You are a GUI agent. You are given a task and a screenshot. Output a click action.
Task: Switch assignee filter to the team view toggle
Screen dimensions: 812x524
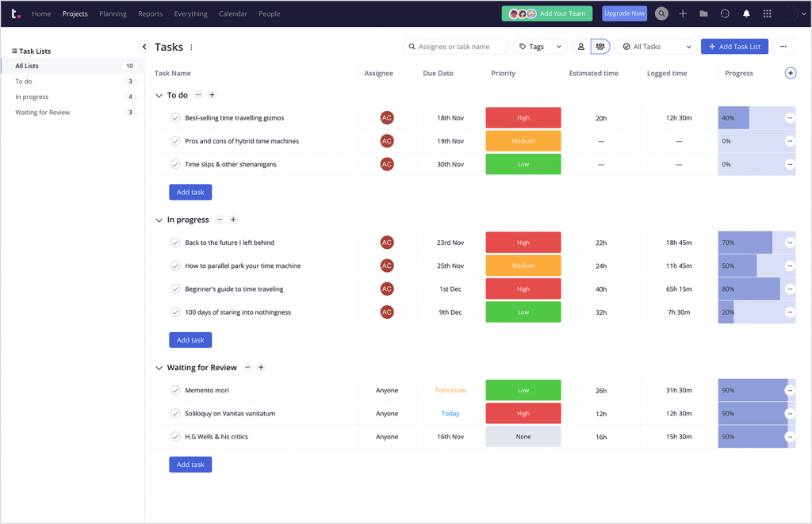pos(599,46)
